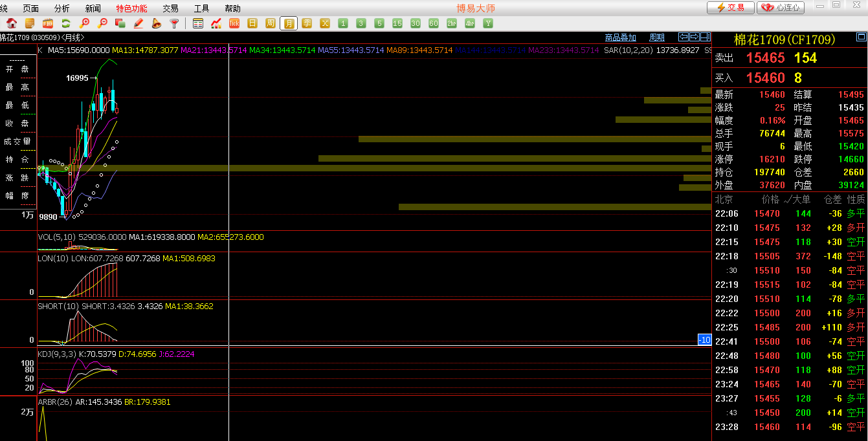Click the lightning 交易 button

(731, 8)
